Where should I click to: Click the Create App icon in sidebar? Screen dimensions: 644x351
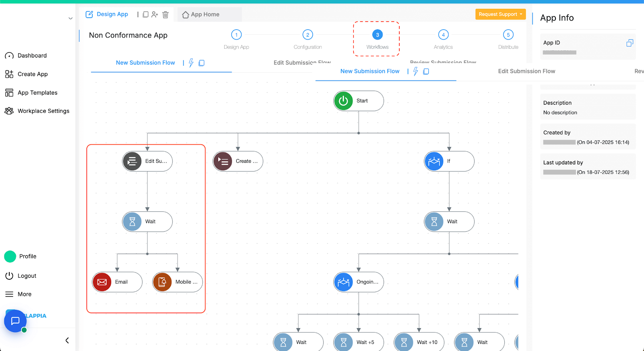pyautogui.click(x=9, y=74)
